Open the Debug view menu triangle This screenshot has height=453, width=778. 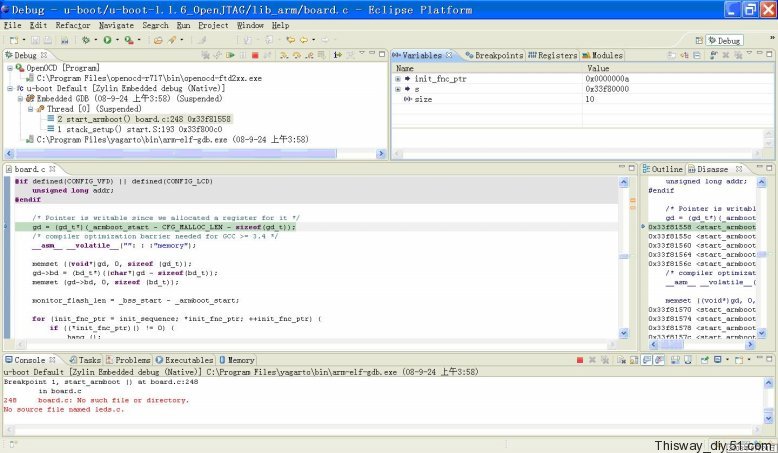[362, 53]
